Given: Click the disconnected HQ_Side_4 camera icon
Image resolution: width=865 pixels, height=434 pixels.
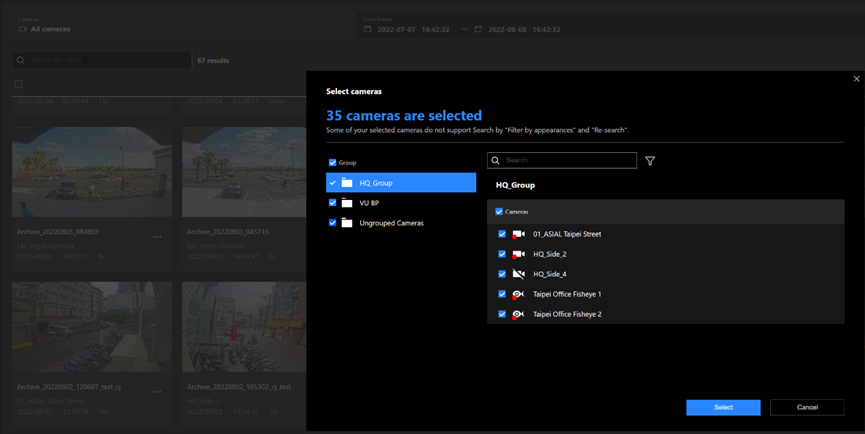Looking at the screenshot, I should tap(518, 274).
